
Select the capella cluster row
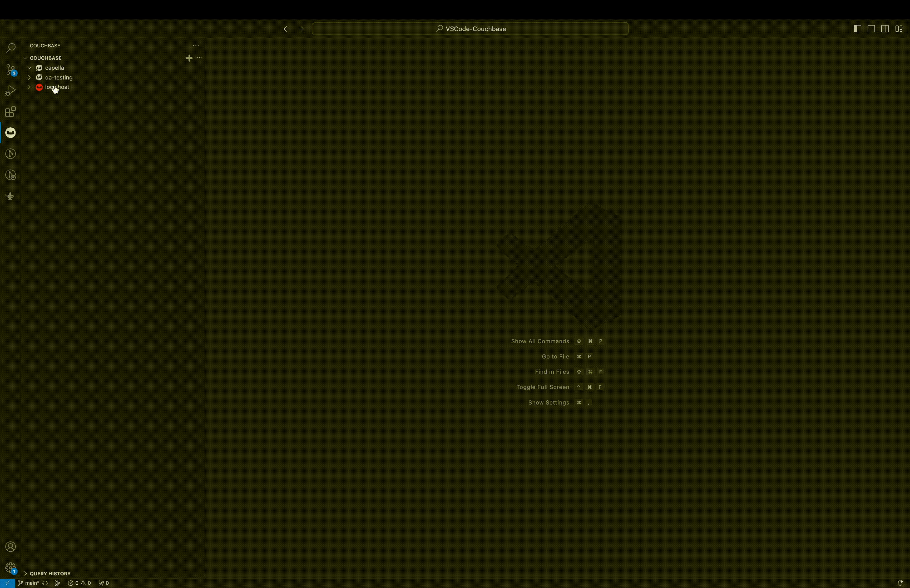pos(113,68)
